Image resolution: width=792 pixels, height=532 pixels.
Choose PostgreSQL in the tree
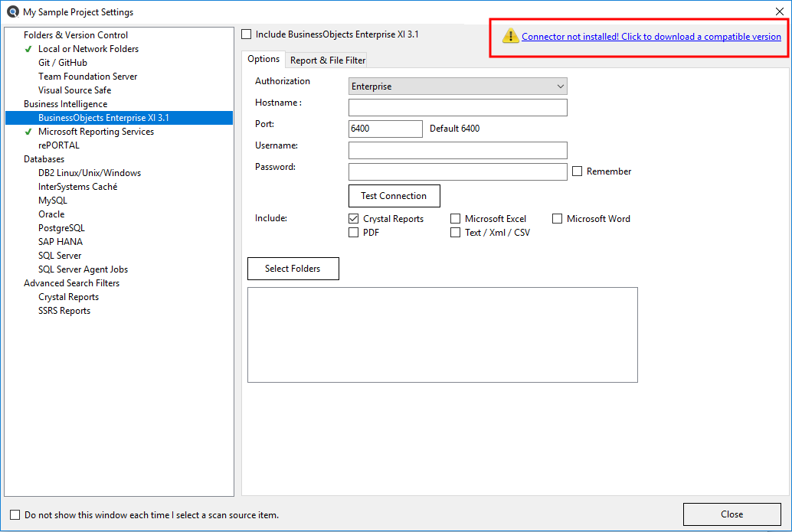pos(61,228)
